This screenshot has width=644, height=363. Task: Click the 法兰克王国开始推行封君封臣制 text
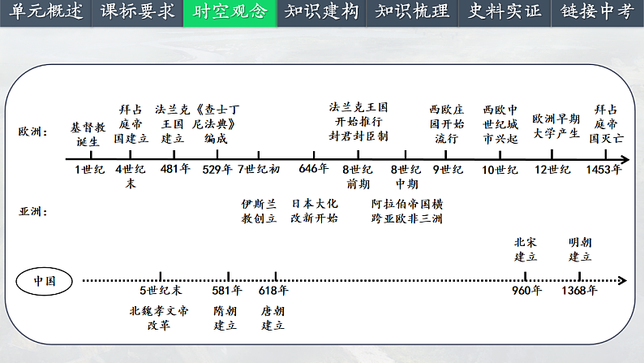point(358,122)
